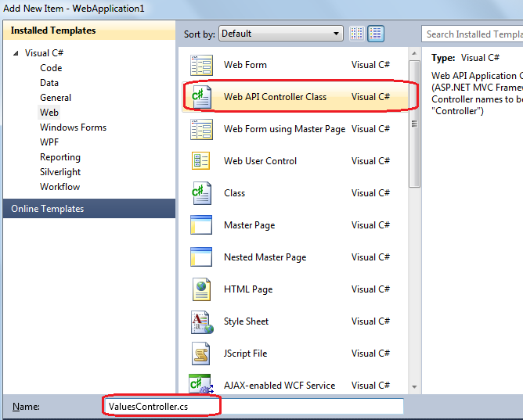Open the Sort by dropdown

click(x=281, y=34)
